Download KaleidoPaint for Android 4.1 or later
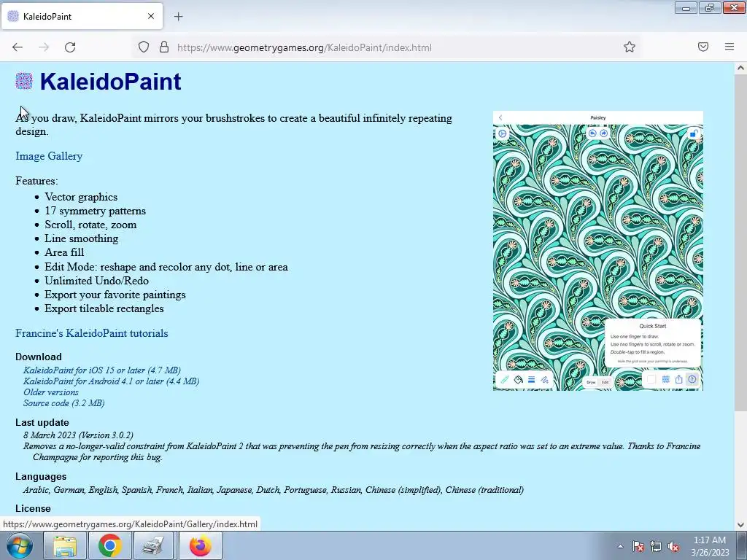The image size is (747, 560). coord(112,381)
